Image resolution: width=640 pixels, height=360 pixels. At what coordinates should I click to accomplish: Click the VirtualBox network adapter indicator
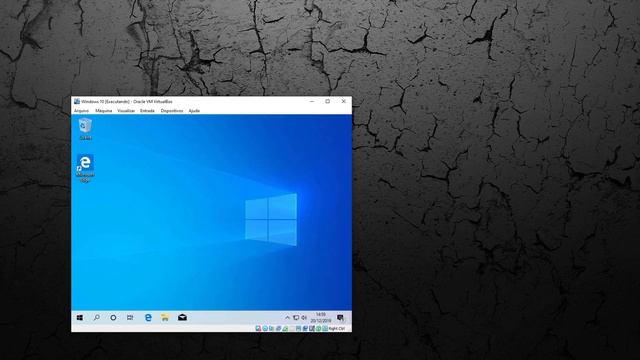[278, 328]
